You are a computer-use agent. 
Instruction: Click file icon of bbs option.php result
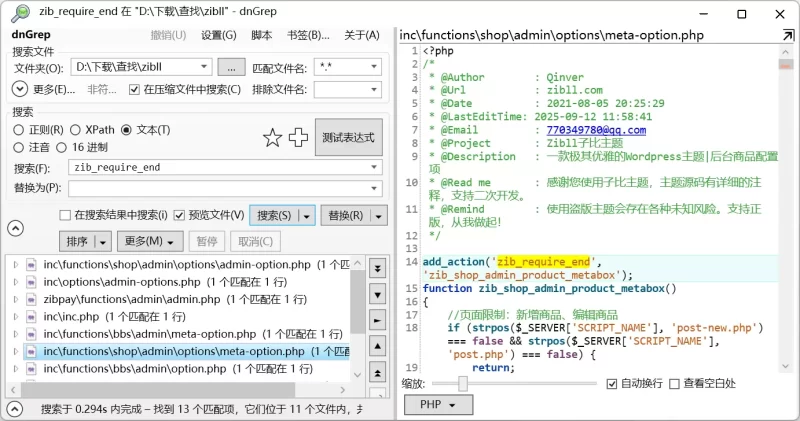32,369
